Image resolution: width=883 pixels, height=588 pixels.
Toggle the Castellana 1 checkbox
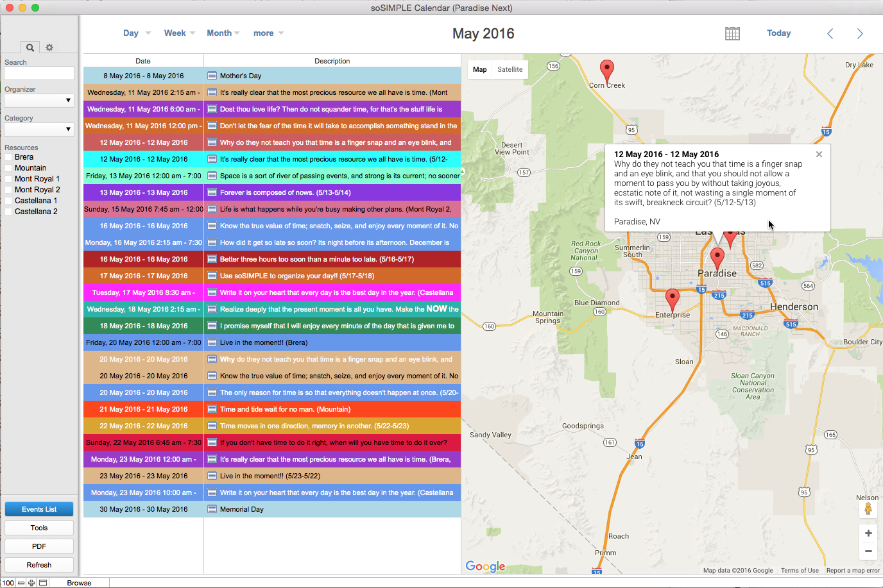click(8, 201)
